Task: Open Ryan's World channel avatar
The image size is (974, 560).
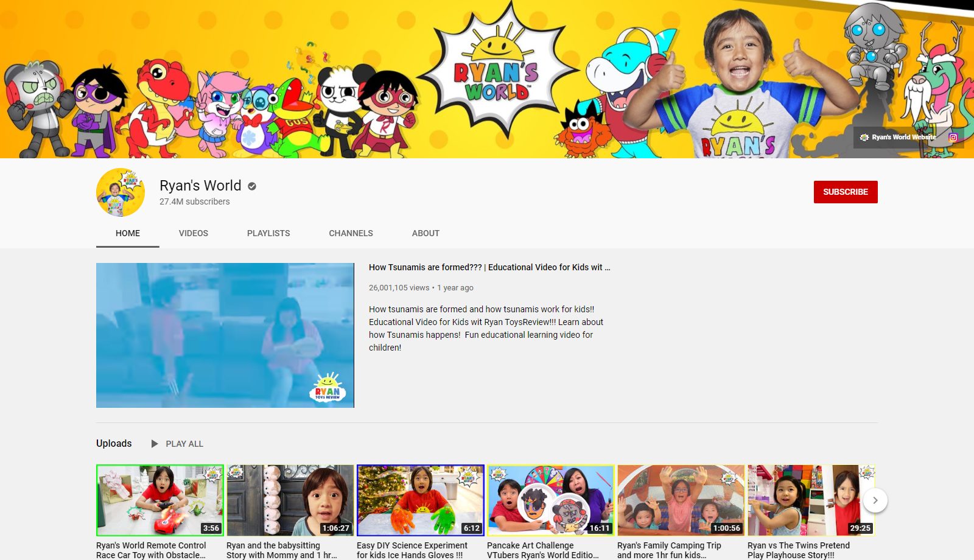Action: tap(121, 192)
